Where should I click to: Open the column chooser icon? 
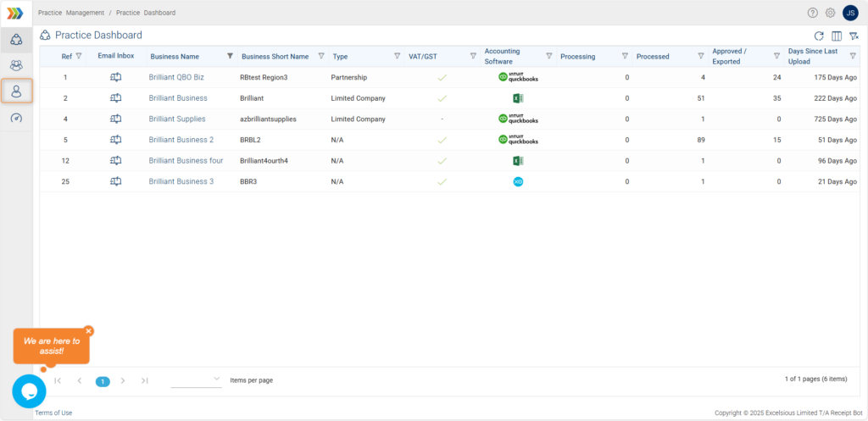pos(837,36)
